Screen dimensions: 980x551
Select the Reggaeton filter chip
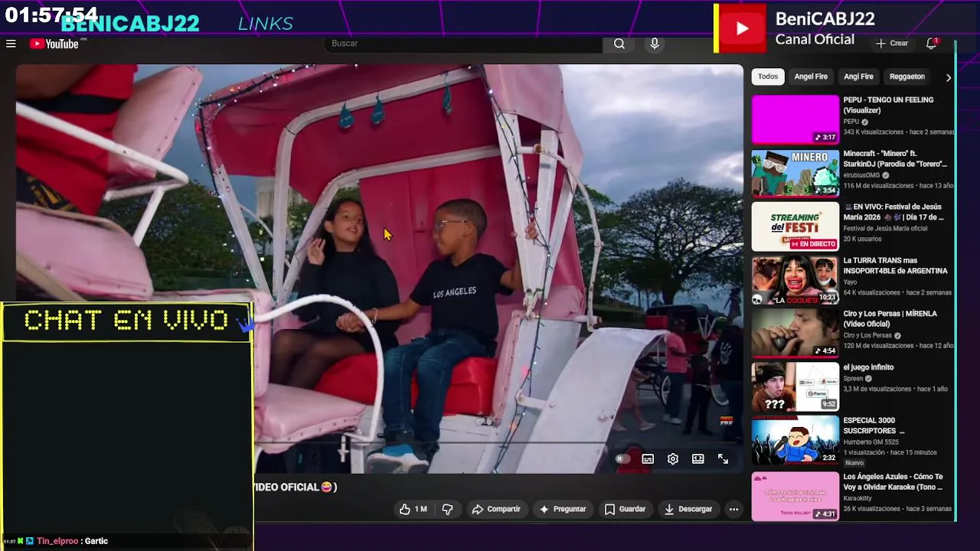coord(907,77)
